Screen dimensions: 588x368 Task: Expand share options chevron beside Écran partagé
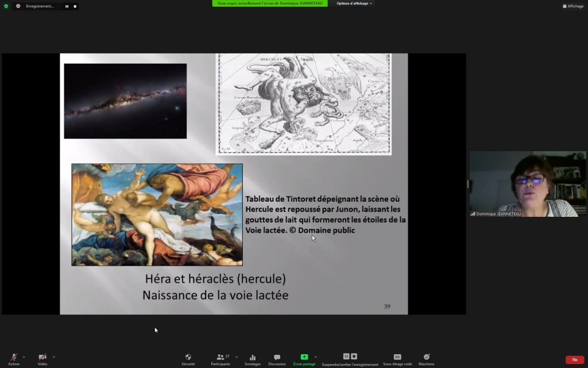tap(315, 356)
